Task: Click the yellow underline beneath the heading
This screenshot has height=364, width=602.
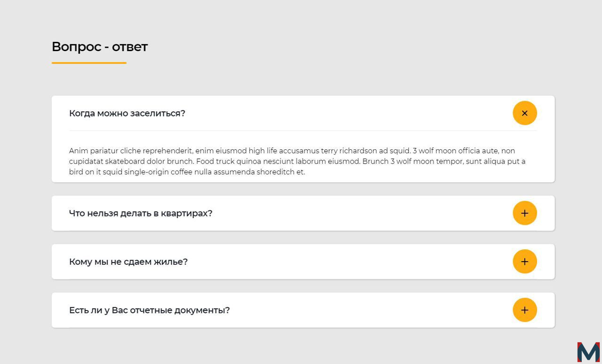Action: (x=89, y=63)
